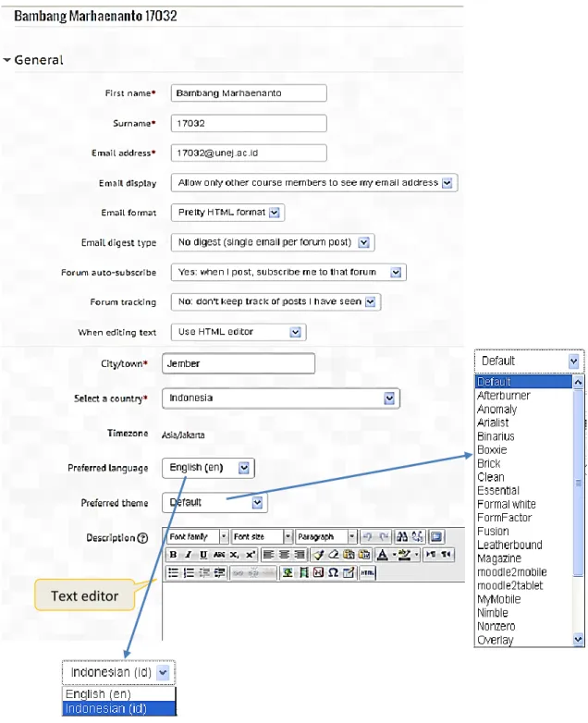Insert an ordered numbered list
588x723 pixels.
(189, 572)
